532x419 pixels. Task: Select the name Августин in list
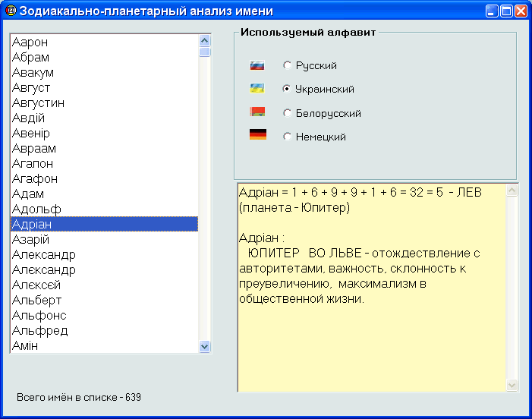pos(104,102)
